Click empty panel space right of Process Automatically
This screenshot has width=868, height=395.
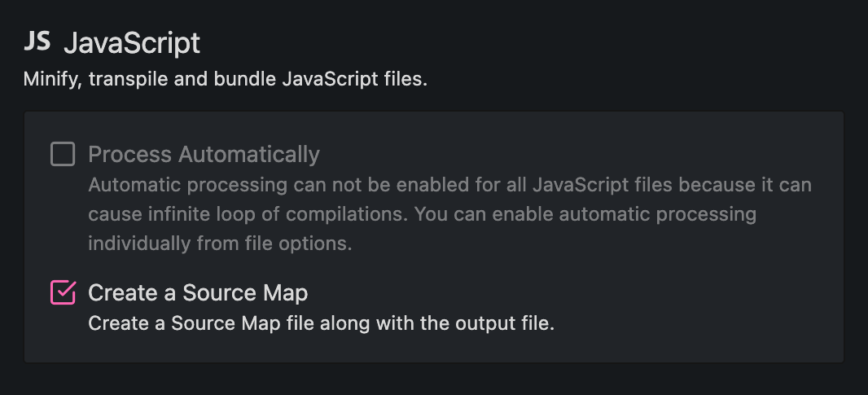[570, 154]
